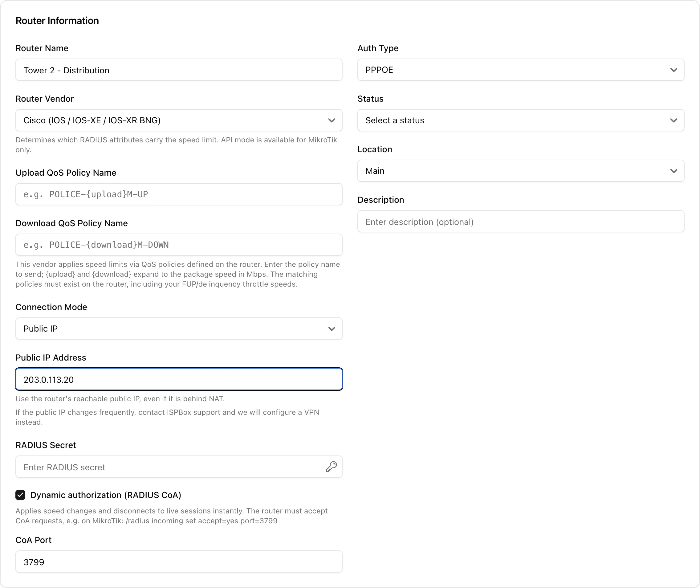
Task: Click the 'RADIUS Secret' label
Action: (x=46, y=445)
